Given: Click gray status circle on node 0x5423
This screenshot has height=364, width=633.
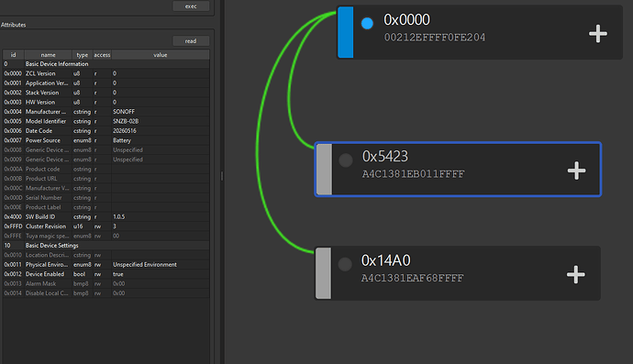Looking at the screenshot, I should click(x=346, y=160).
